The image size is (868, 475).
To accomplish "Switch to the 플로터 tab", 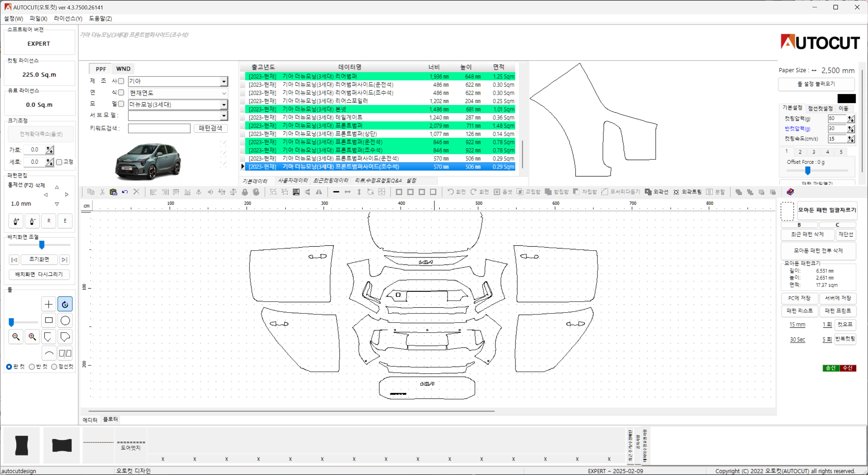I will pos(110,419).
